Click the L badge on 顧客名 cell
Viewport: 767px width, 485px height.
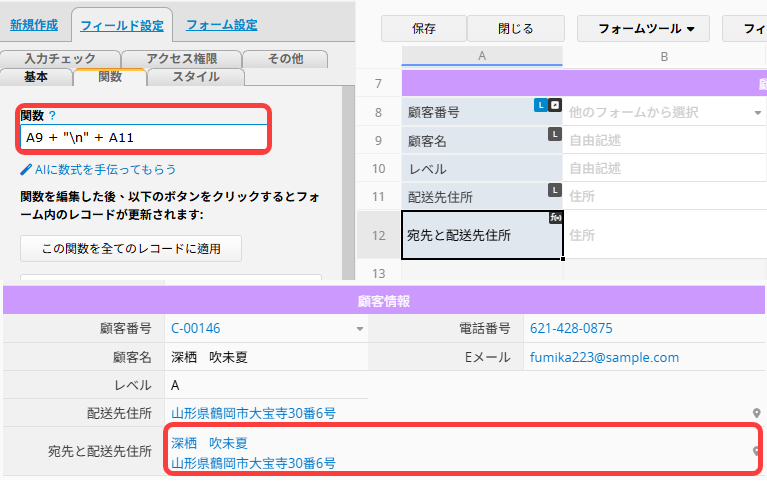click(x=554, y=134)
